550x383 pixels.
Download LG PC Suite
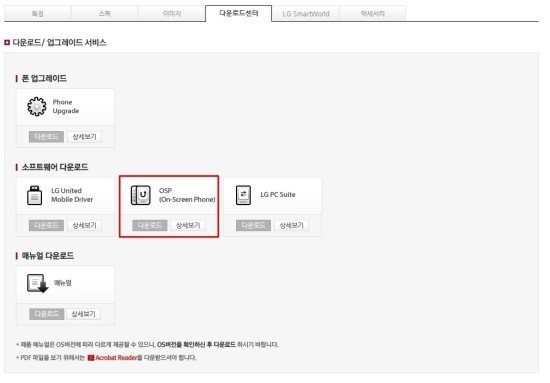[253, 225]
